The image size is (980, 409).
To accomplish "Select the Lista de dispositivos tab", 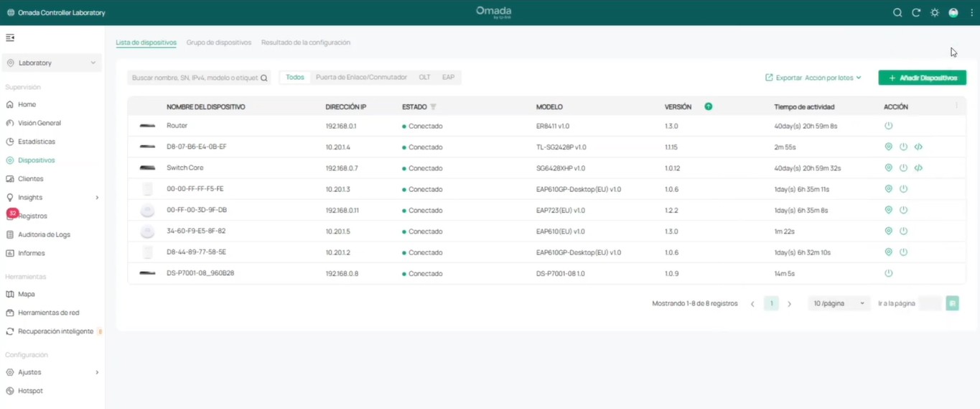I will click(146, 42).
